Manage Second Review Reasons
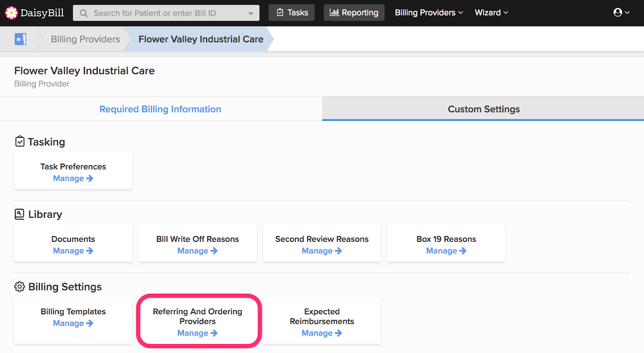This screenshot has width=644, height=353. (x=322, y=251)
